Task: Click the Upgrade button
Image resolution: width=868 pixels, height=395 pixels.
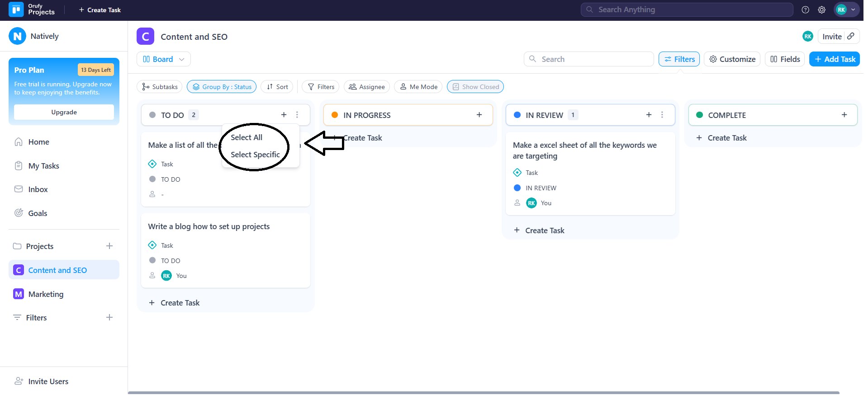Action: tap(64, 112)
